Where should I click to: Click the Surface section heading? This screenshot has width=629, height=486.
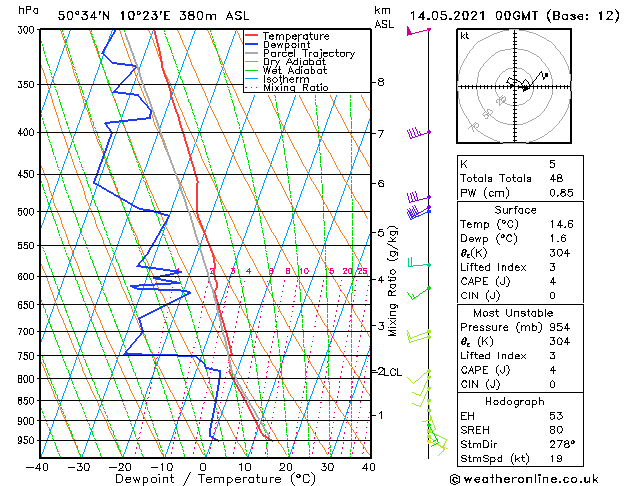point(515,210)
